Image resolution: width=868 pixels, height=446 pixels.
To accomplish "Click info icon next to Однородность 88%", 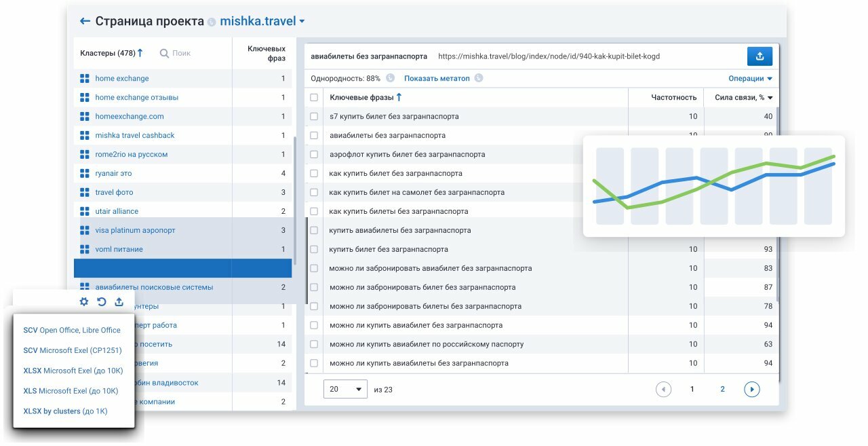I will tap(390, 78).
